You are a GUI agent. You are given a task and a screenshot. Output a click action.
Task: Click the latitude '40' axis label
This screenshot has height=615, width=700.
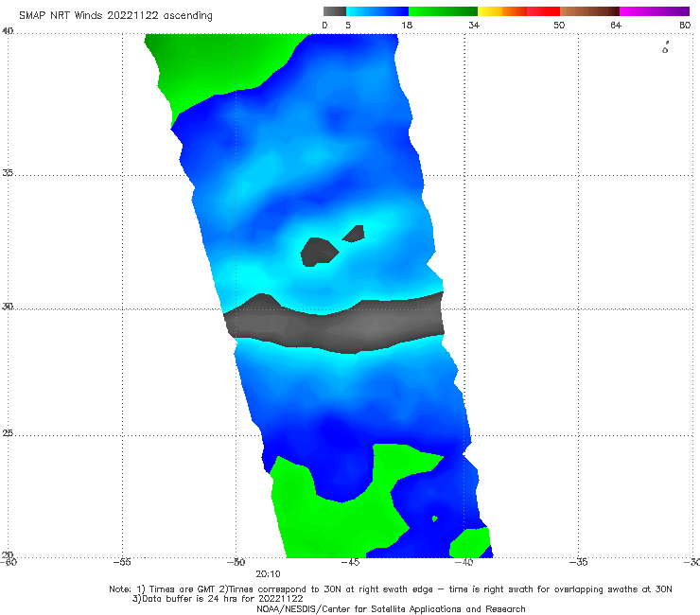pyautogui.click(x=8, y=31)
